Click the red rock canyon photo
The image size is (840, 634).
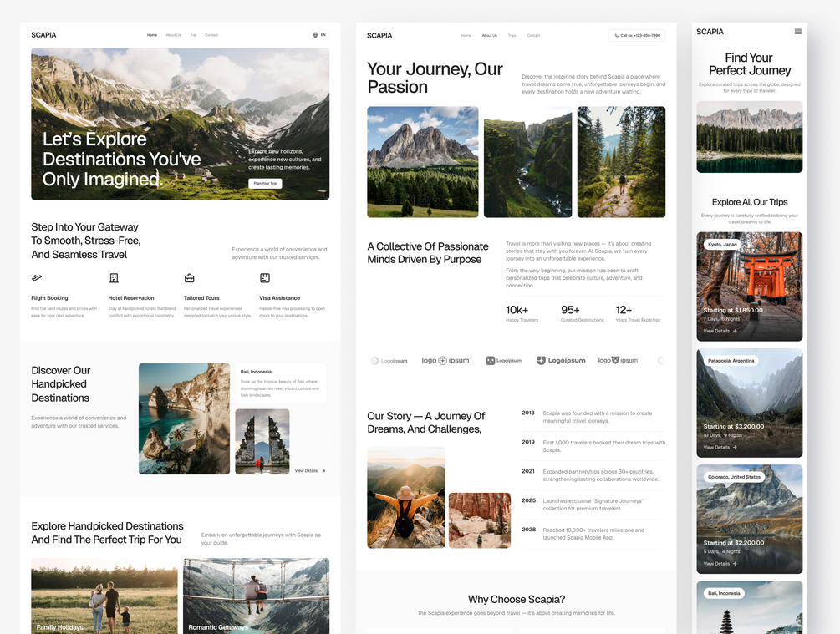point(480,520)
